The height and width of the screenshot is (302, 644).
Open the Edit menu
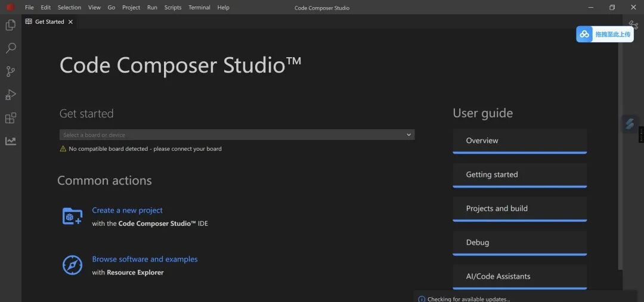[45, 7]
